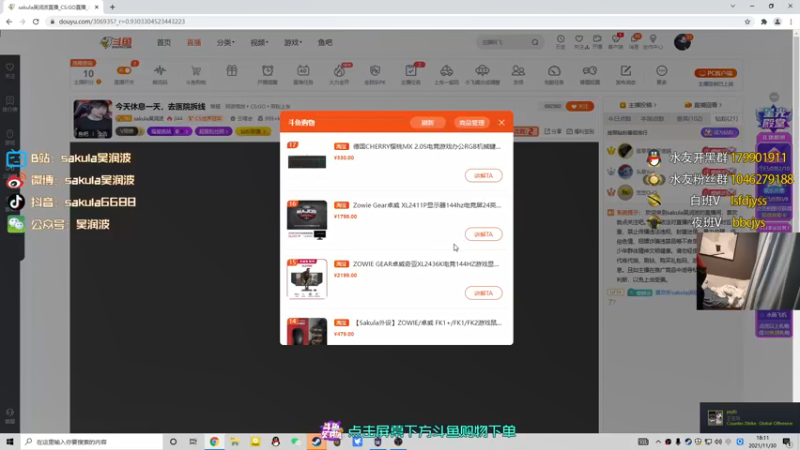Image resolution: width=800 pixels, height=450 pixels.
Task: Click 讲解TA for Zowie XL2411P monitor
Action: [x=483, y=234]
